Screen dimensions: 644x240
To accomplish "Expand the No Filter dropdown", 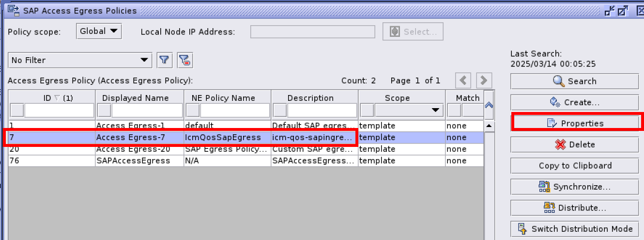I will (x=80, y=60).
